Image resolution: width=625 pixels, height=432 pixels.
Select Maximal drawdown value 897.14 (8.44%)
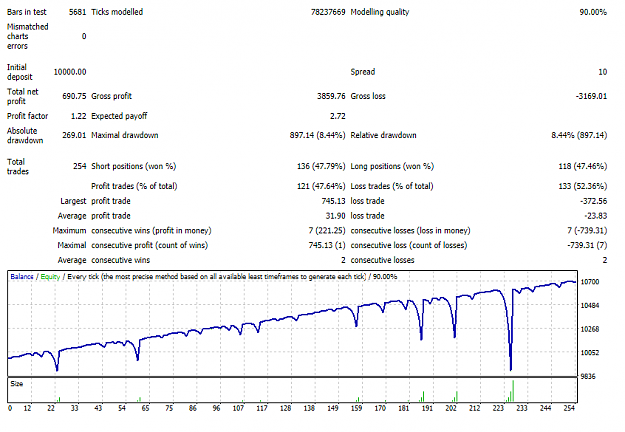pos(317,135)
